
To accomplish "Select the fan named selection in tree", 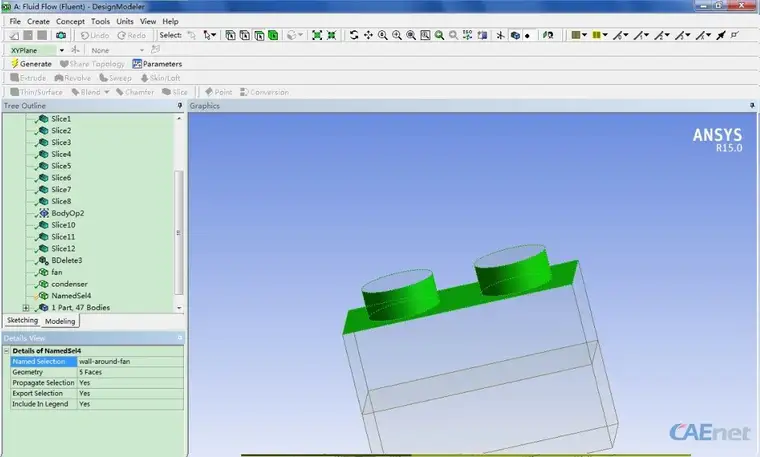I will 57,272.
